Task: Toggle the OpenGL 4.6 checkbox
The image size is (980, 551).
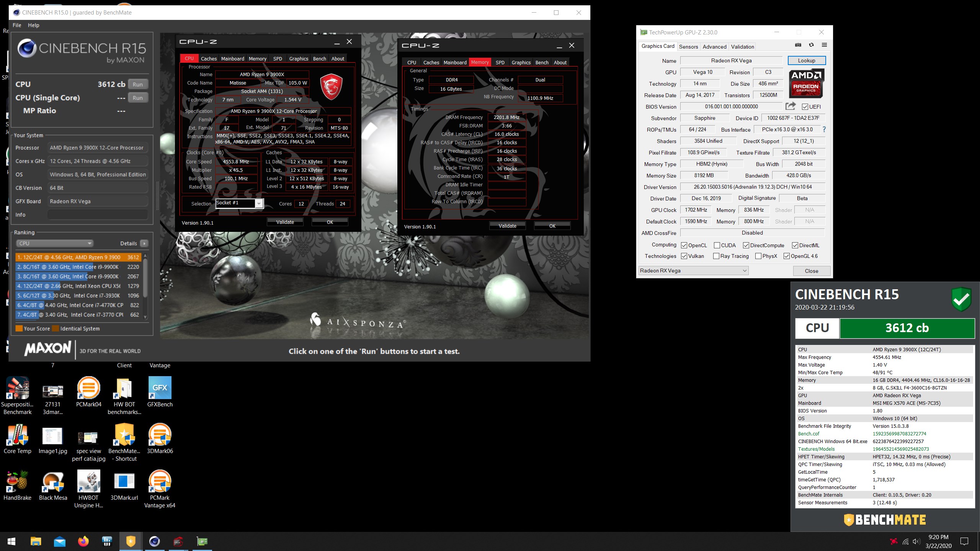Action: click(x=786, y=256)
